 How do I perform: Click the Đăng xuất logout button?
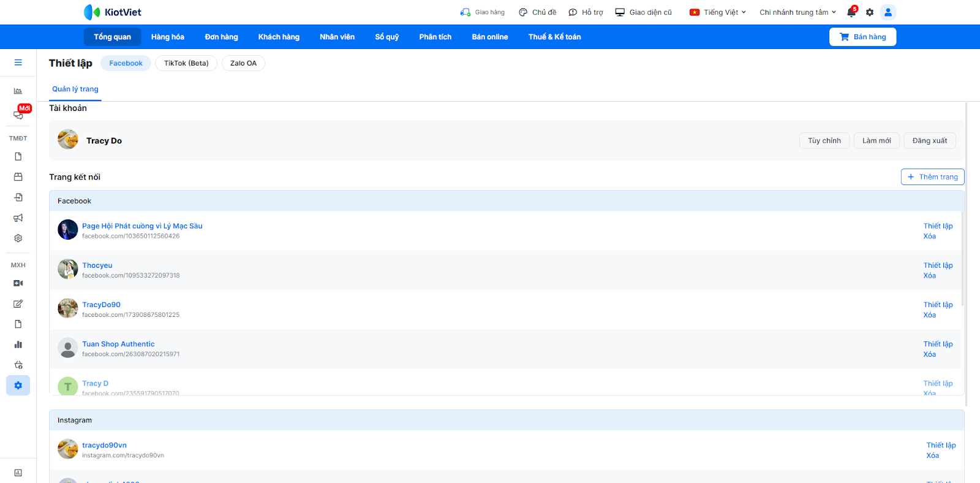click(x=930, y=140)
